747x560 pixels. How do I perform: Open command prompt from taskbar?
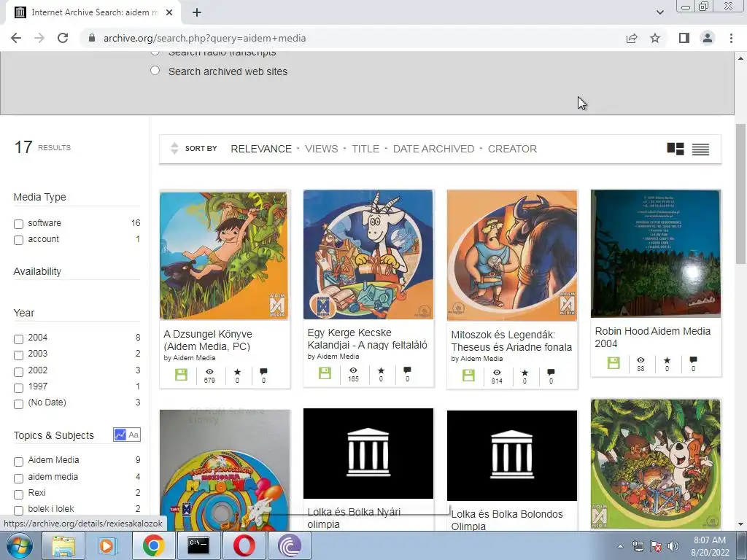click(x=198, y=545)
